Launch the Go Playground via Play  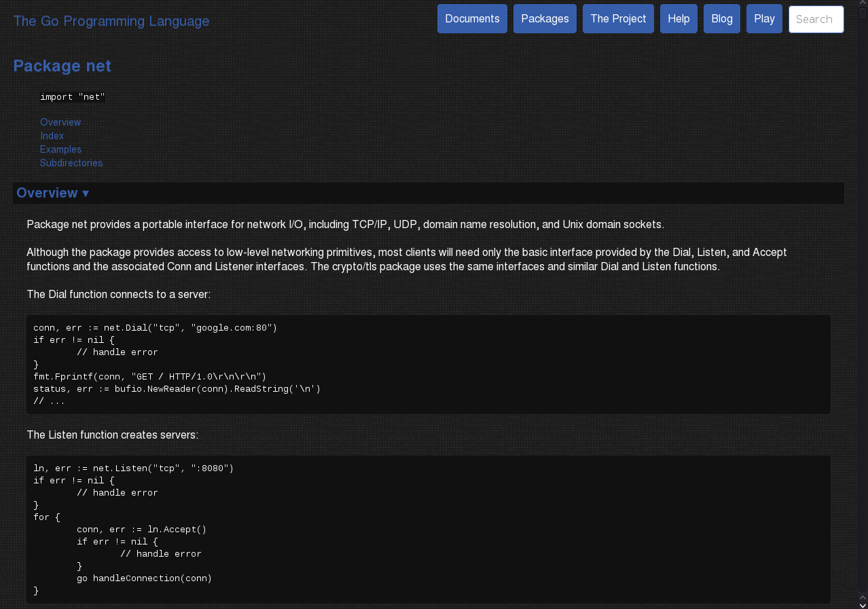tap(763, 18)
